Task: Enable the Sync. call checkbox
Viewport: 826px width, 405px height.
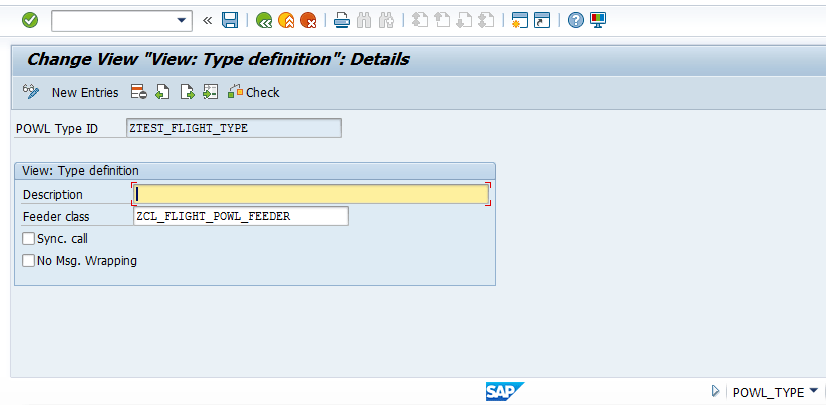Action: point(28,239)
